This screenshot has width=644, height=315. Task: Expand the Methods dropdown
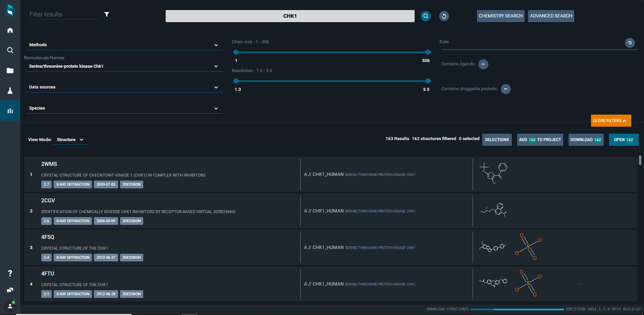pos(124,45)
